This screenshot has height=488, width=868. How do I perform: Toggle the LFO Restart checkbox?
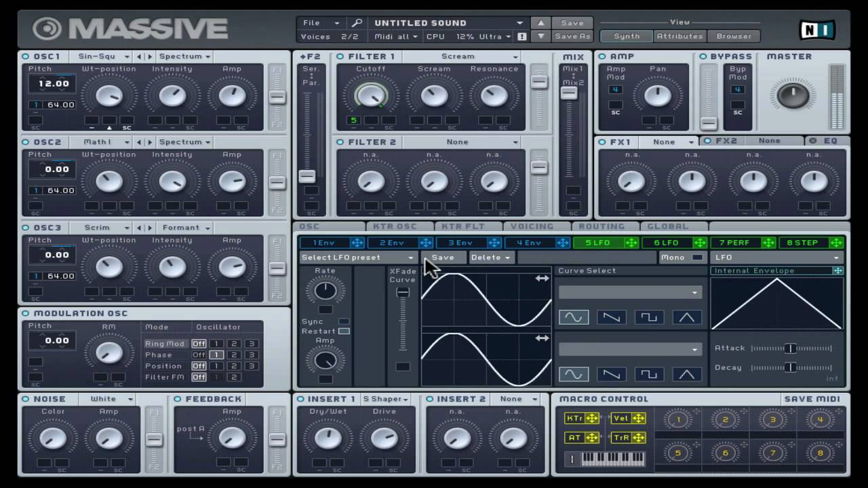pyautogui.click(x=344, y=331)
